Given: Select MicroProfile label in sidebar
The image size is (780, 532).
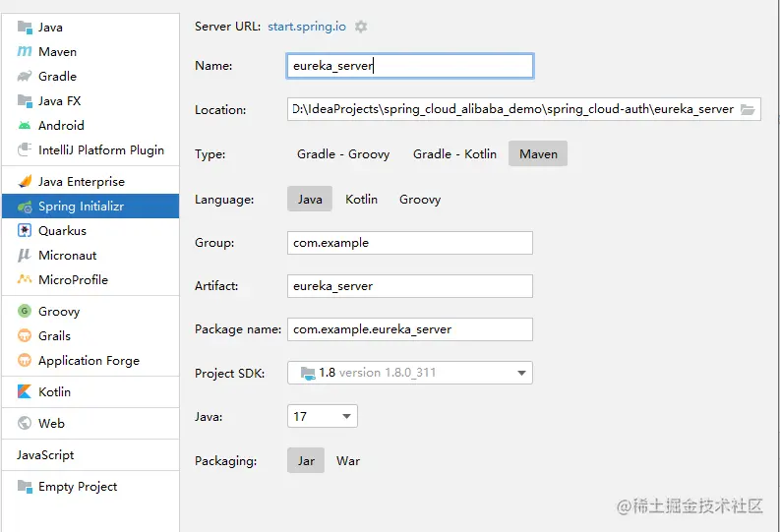Looking at the screenshot, I should coord(73,279).
